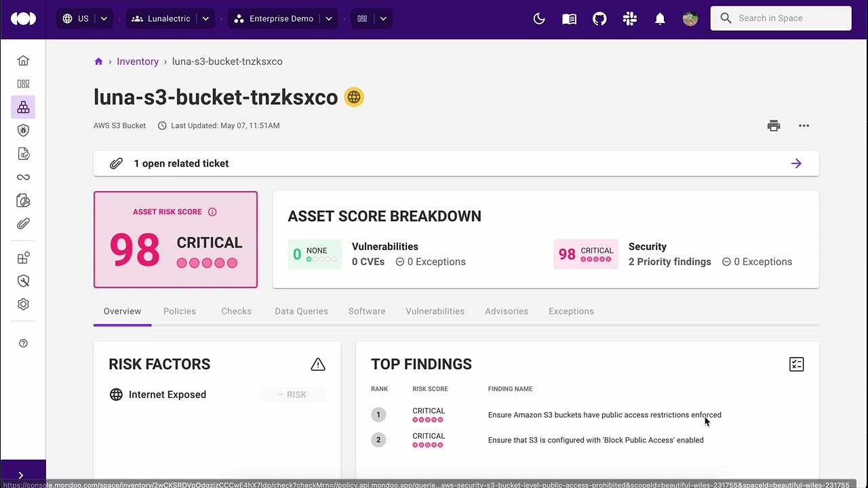This screenshot has height=488, width=868.
Task: Click the Asset Risk Score 98 card
Action: [x=176, y=240]
